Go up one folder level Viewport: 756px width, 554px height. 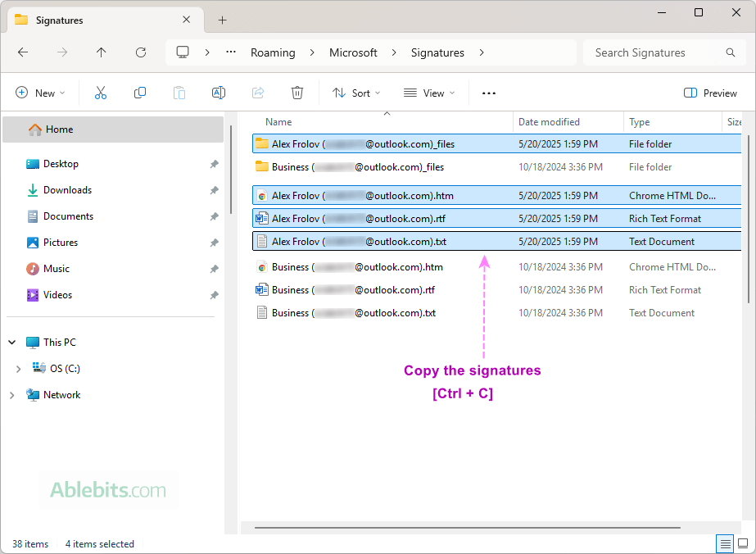point(102,52)
